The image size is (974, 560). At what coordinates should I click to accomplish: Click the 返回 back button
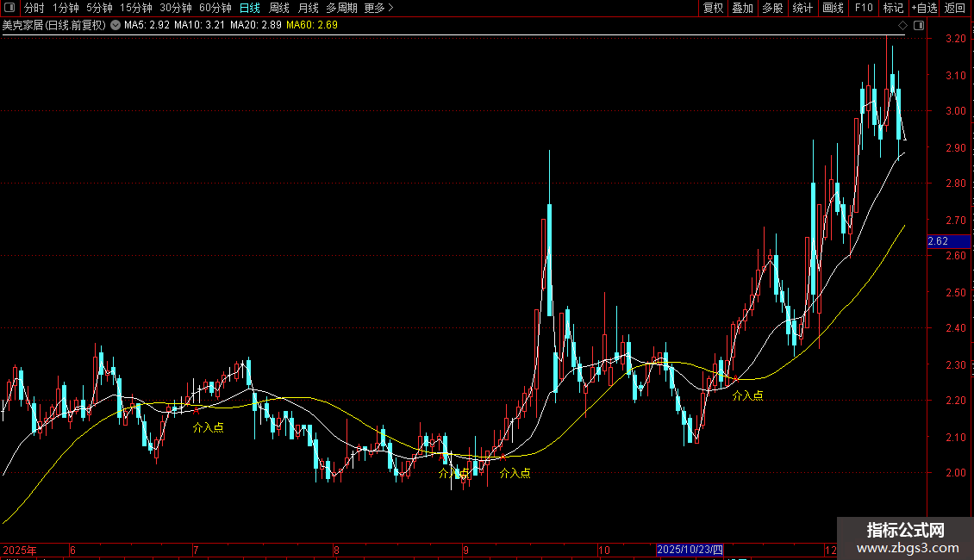coord(955,8)
